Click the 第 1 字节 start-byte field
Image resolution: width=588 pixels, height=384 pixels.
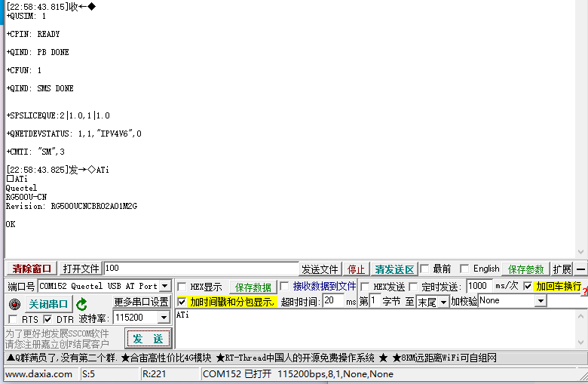(375, 301)
